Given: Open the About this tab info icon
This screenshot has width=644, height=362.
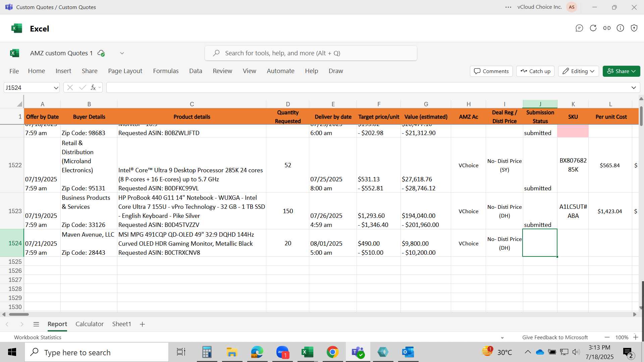Looking at the screenshot, I should pyautogui.click(x=621, y=28).
